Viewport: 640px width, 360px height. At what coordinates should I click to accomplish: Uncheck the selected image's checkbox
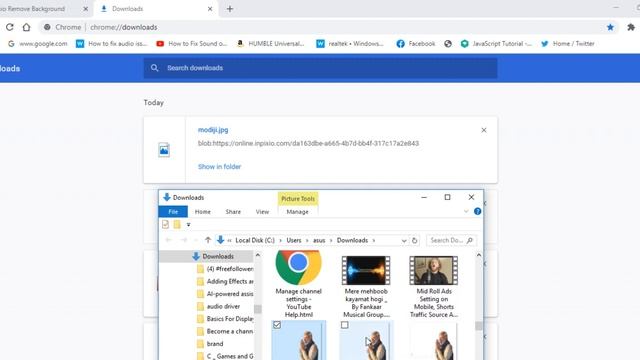tap(277, 325)
